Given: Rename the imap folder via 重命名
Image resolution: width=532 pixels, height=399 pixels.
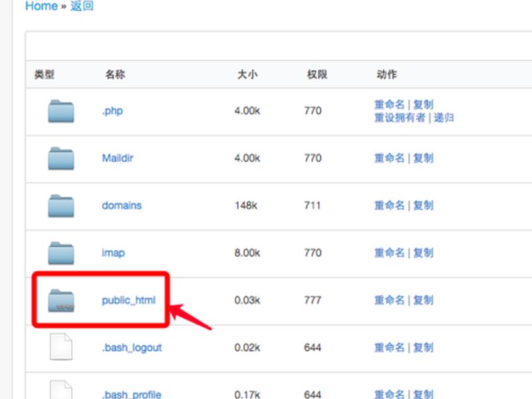Looking at the screenshot, I should click(x=390, y=253).
